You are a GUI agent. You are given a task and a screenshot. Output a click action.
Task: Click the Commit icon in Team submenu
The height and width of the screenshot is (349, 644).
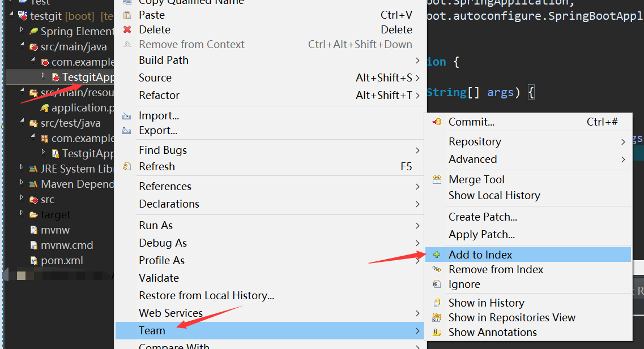pyautogui.click(x=437, y=122)
